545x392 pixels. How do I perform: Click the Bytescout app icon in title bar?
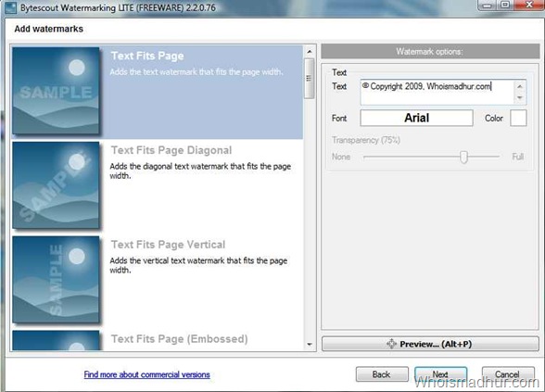point(10,7)
